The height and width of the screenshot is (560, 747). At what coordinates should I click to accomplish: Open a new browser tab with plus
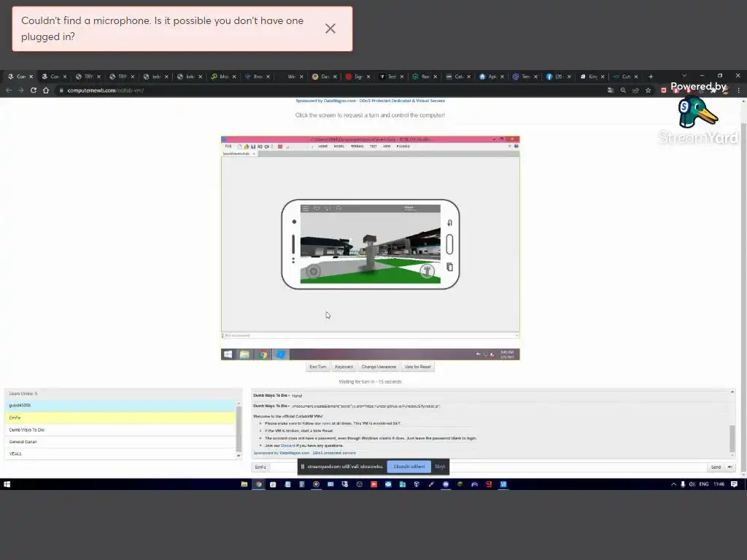click(651, 76)
